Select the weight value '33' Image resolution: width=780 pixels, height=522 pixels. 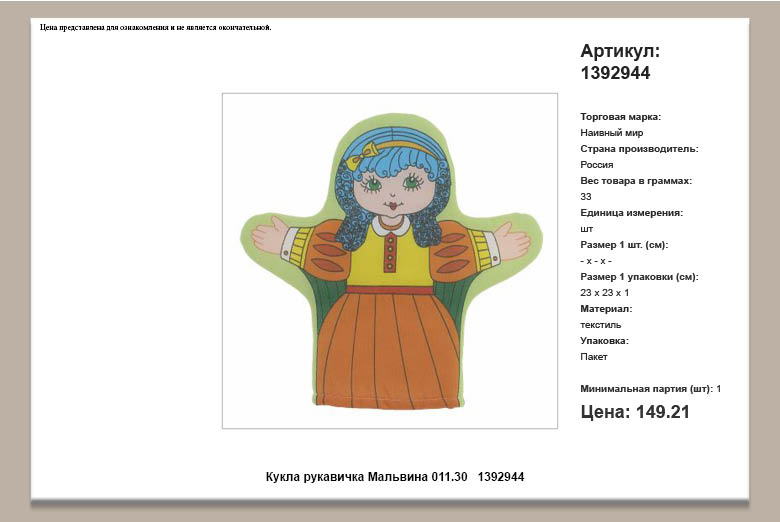(585, 197)
